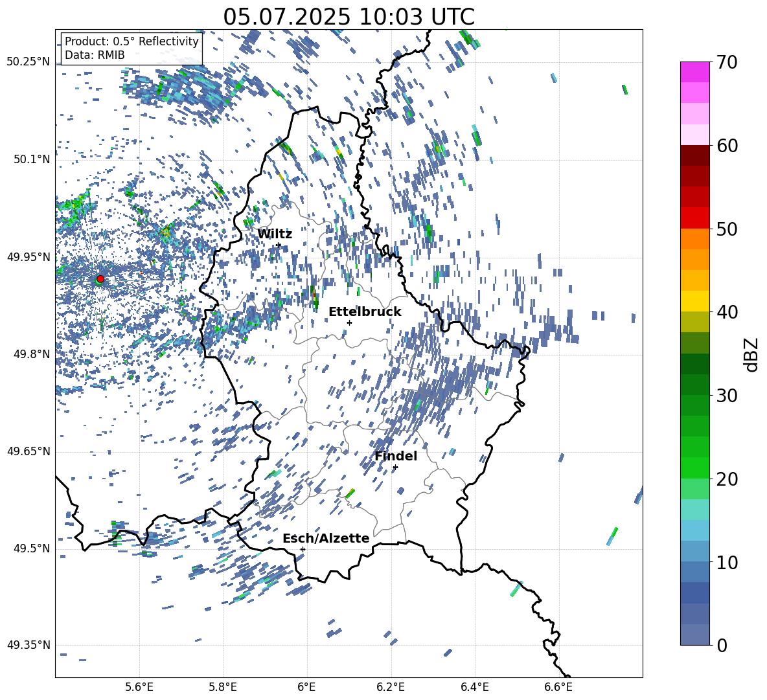This screenshot has height=700, width=767.
Task: Pick the dark maroon swatch just below 60
Action: pos(694,155)
